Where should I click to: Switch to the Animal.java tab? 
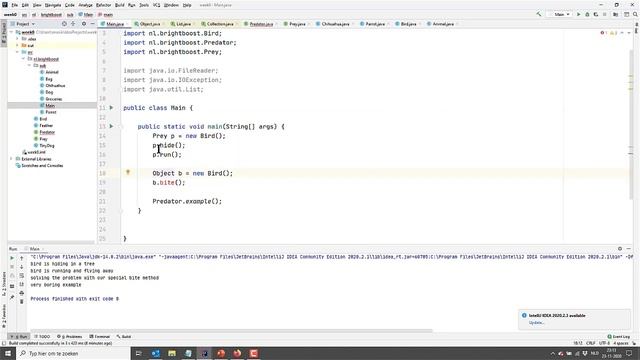click(x=443, y=24)
